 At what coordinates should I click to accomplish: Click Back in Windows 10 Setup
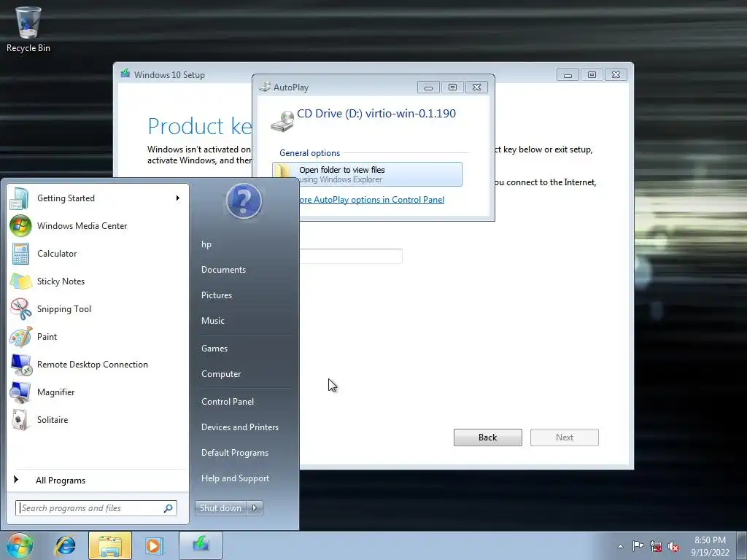(x=488, y=437)
